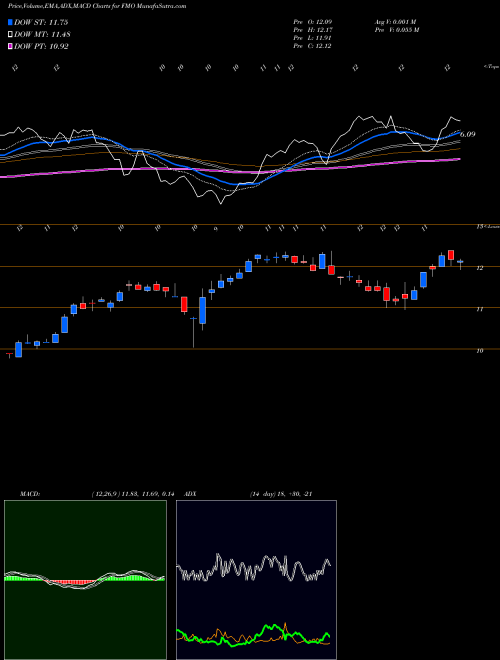Viewport: 500px width, 660px height.
Task: Click the 'Pre H: 12.17' high value
Action: tap(313, 30)
